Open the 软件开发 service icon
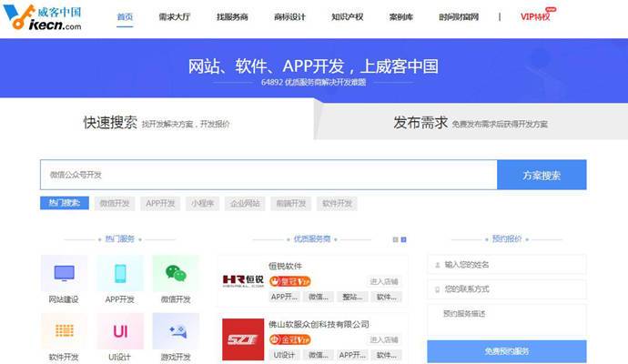This screenshot has height=364, width=628. coord(64,330)
